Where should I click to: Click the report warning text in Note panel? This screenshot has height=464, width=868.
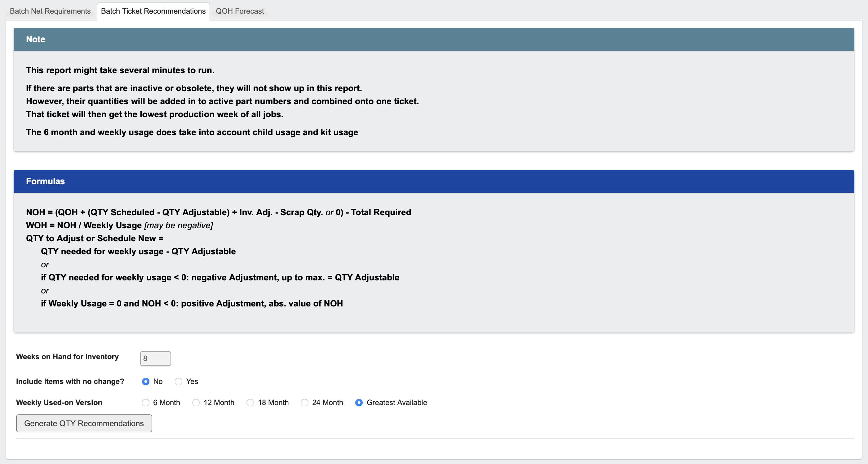point(120,70)
